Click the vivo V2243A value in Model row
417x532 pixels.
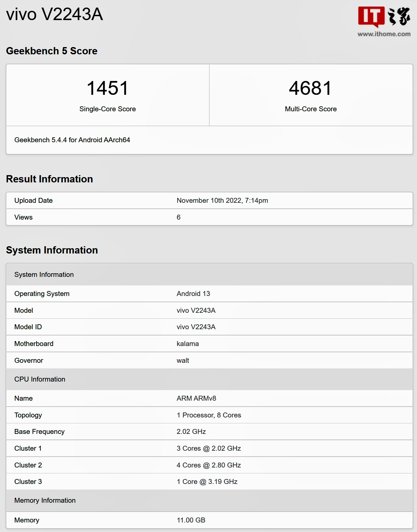[196, 310]
